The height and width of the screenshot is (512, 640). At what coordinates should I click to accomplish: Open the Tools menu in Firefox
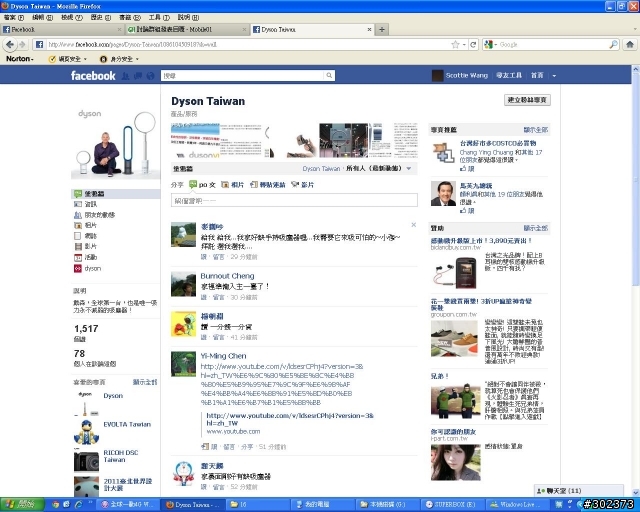[x=159, y=17]
